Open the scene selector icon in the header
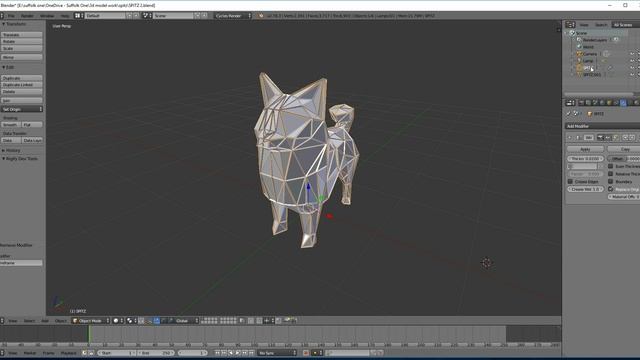The width and height of the screenshot is (640, 360). [x=147, y=16]
